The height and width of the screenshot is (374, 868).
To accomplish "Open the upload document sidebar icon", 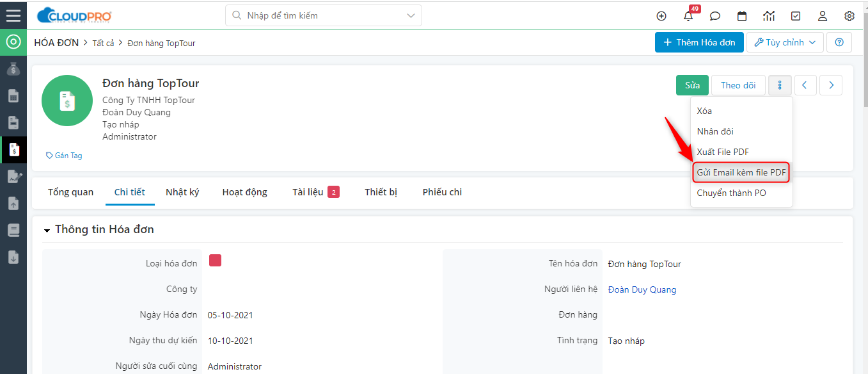I will pyautogui.click(x=13, y=204).
